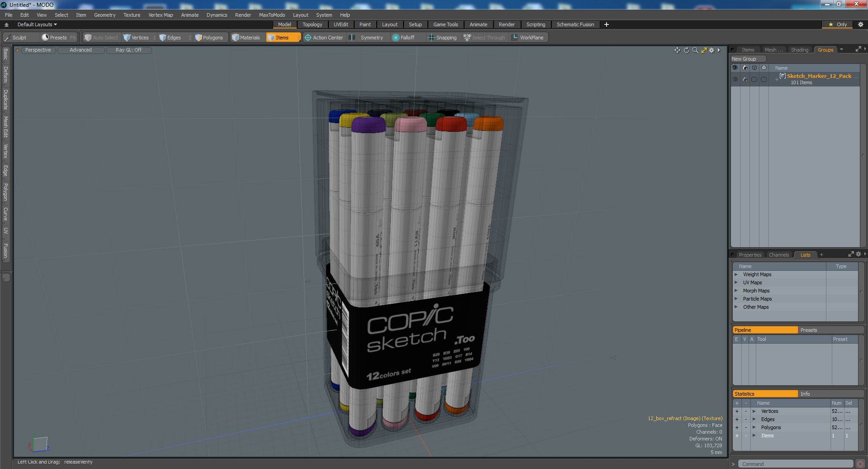Click the Ray GL: Off button
This screenshot has width=868, height=469.
[128, 50]
